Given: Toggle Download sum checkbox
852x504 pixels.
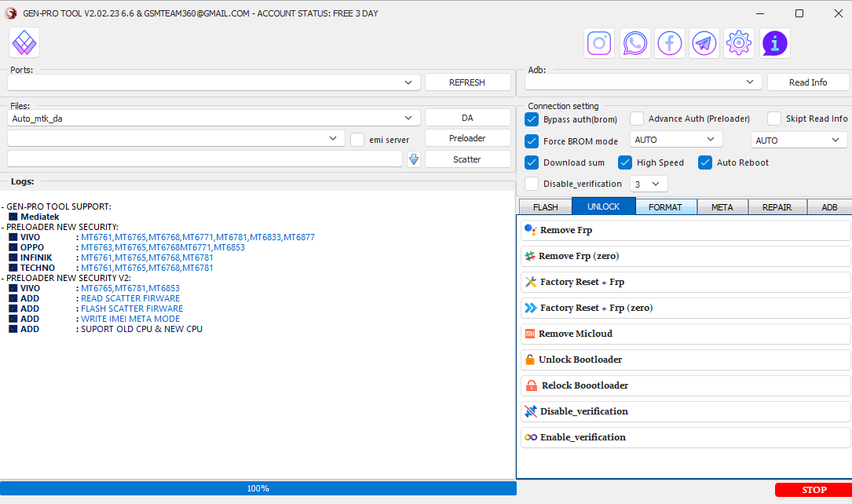Looking at the screenshot, I should [x=532, y=163].
